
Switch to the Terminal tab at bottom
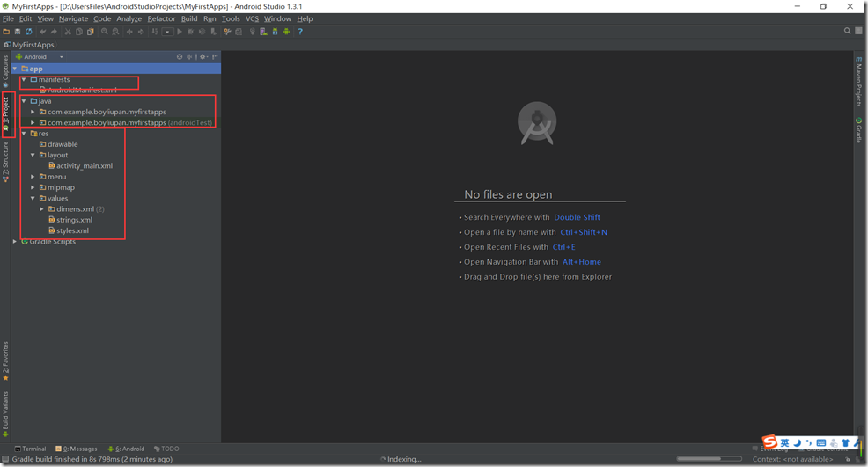(x=31, y=449)
